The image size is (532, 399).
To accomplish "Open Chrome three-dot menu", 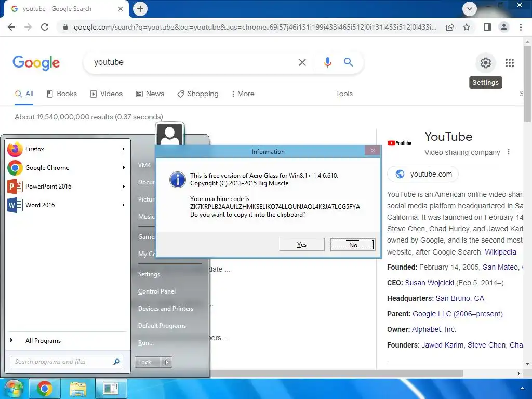I will (521, 27).
